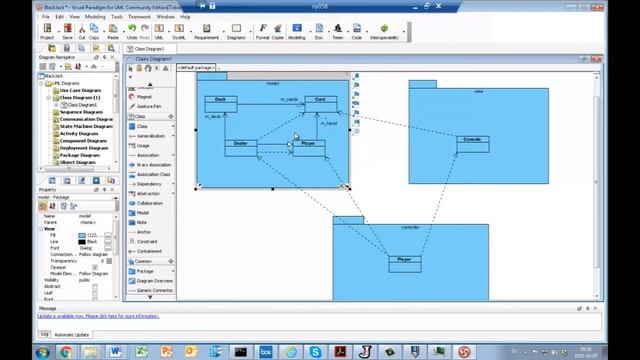640x360 pixels.
Task: Open the Class tool variants arrow
Action: 173,127
